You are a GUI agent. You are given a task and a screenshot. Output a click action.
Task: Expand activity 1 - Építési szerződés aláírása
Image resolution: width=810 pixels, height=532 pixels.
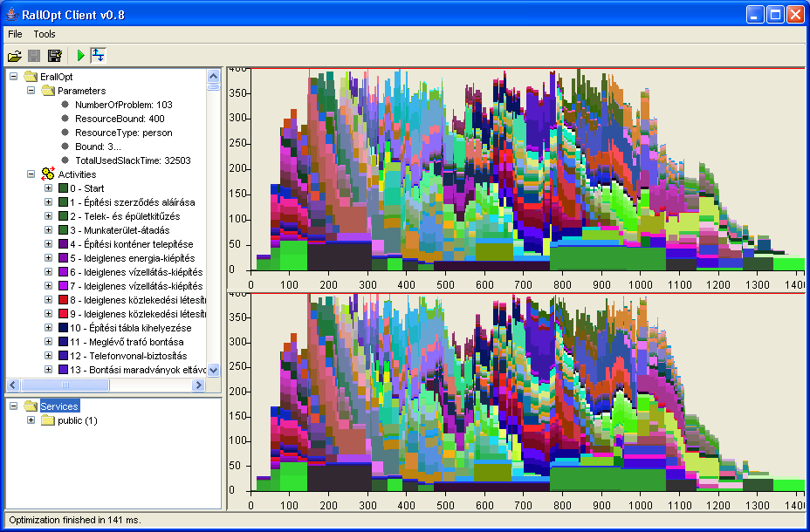point(49,202)
